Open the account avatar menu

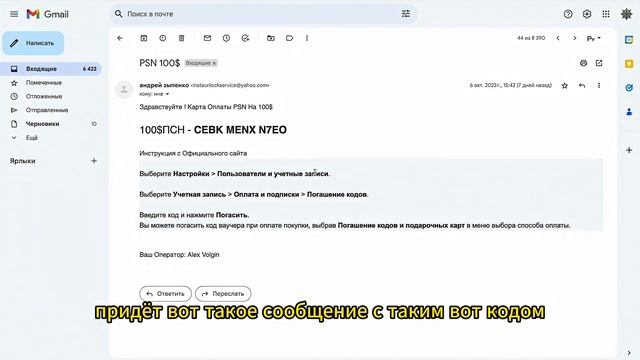coord(626,14)
